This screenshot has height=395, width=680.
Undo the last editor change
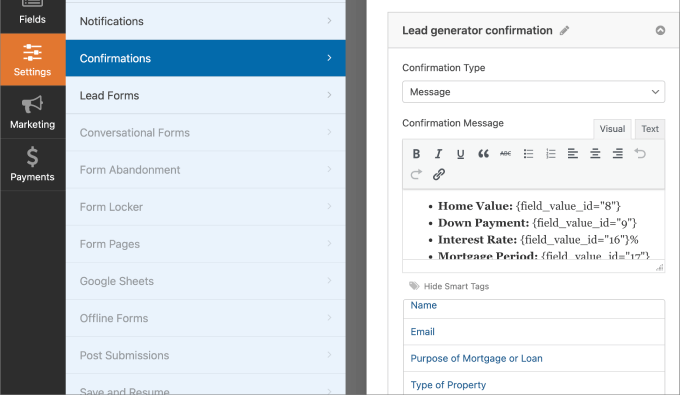pos(640,153)
